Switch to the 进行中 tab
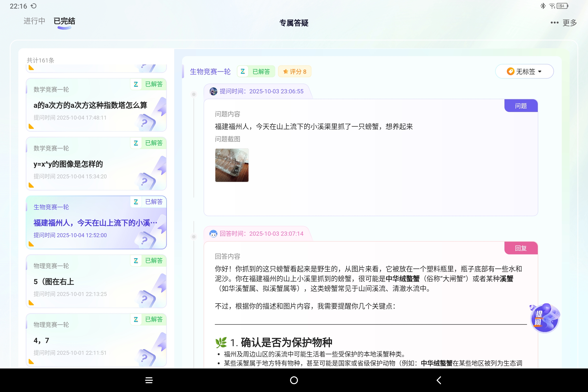 [34, 21]
